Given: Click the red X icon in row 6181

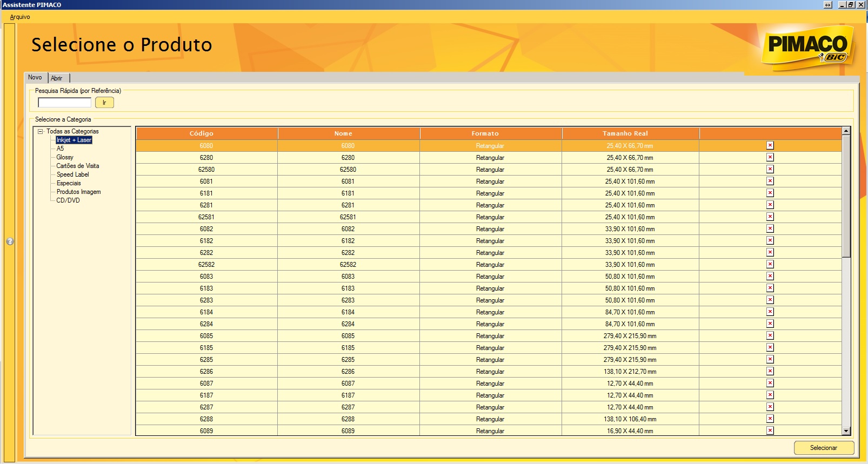Looking at the screenshot, I should 770,193.
